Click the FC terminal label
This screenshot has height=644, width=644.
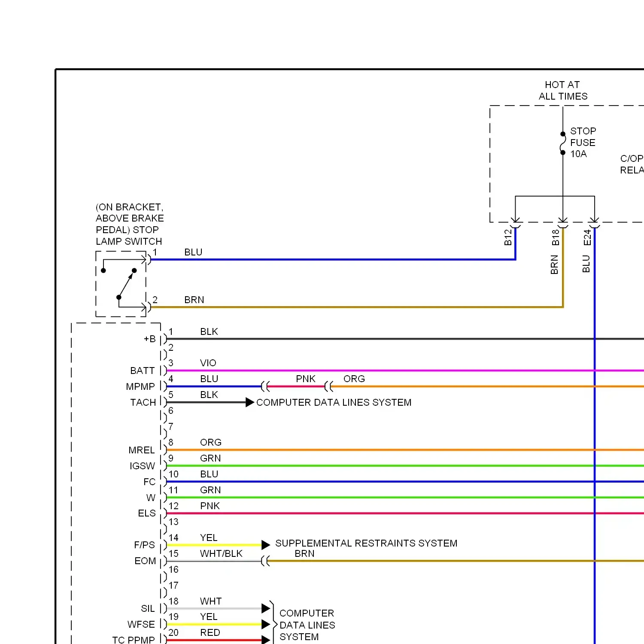coord(149,482)
